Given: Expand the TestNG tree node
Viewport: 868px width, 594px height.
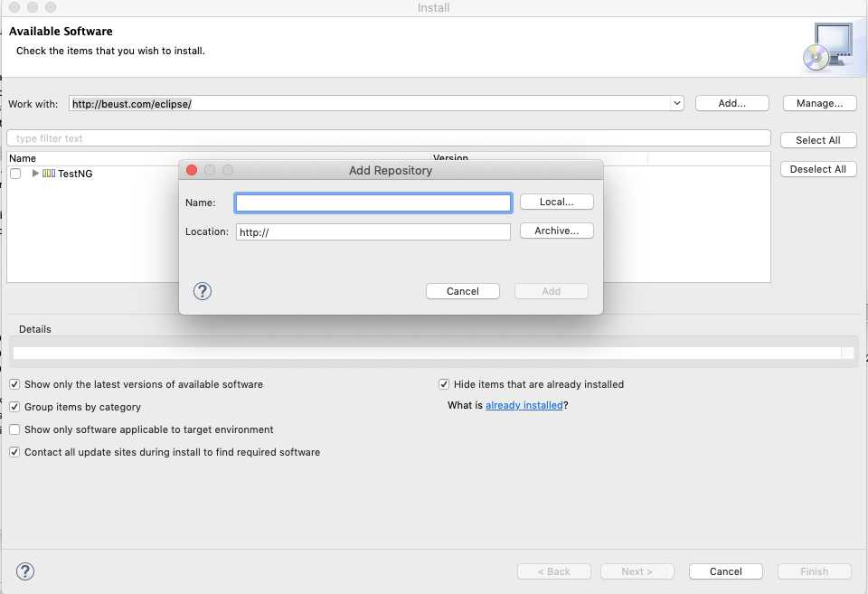Looking at the screenshot, I should pyautogui.click(x=35, y=174).
